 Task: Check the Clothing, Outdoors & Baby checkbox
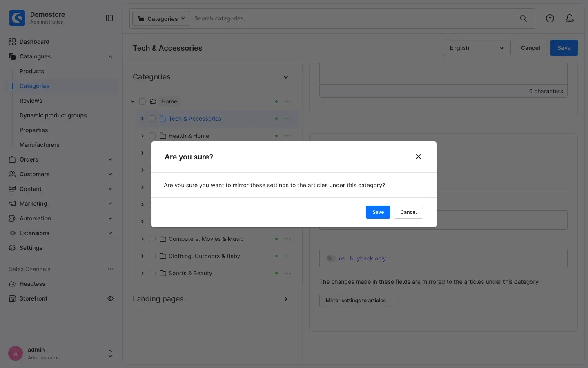click(152, 256)
